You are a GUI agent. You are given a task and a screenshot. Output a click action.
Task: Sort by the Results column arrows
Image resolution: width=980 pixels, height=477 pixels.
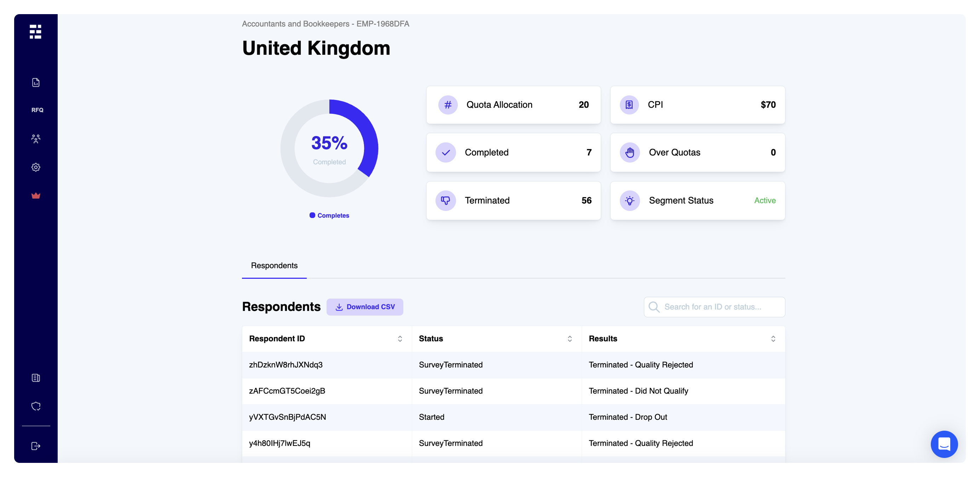coord(773,338)
